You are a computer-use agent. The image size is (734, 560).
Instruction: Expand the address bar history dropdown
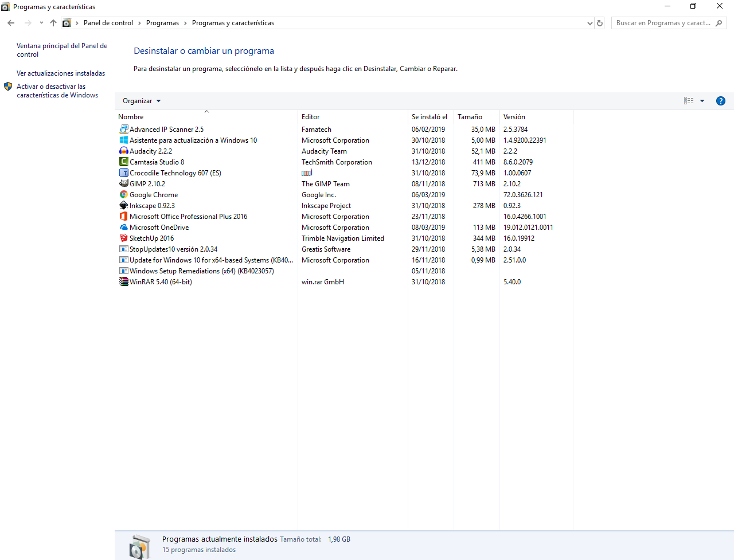coord(590,24)
